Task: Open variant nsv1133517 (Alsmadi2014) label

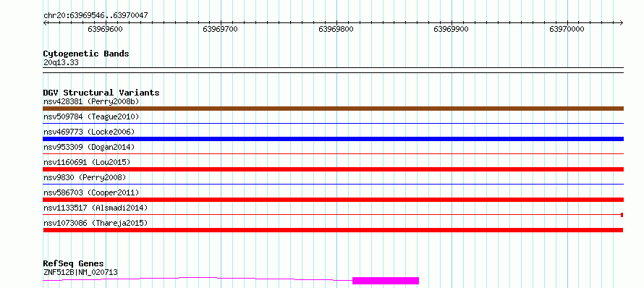Action: click(96, 208)
